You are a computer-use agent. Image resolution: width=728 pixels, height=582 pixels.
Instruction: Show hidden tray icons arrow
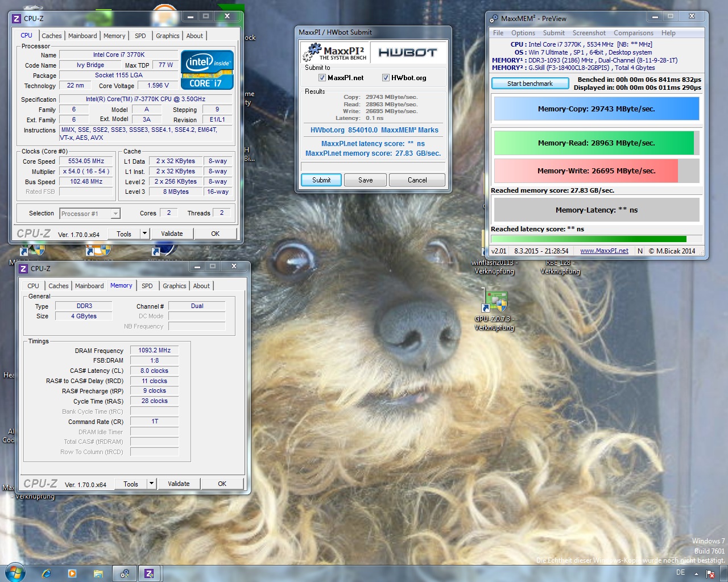(x=696, y=574)
